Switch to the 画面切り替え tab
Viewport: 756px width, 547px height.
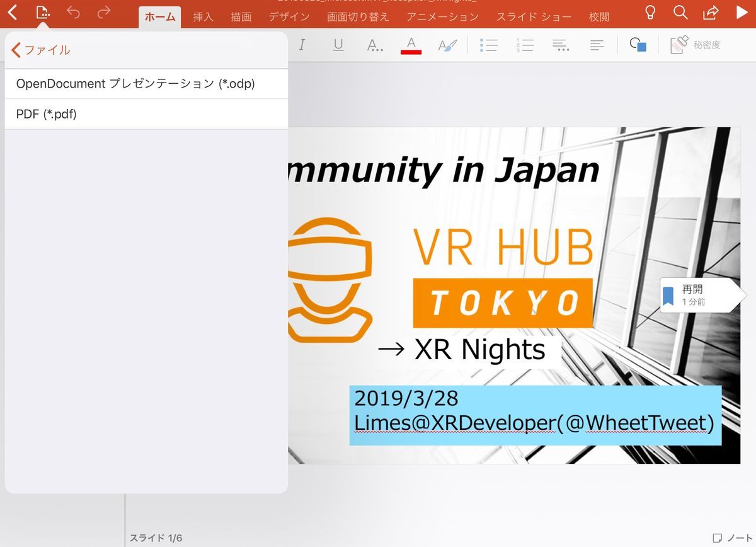pos(358,17)
